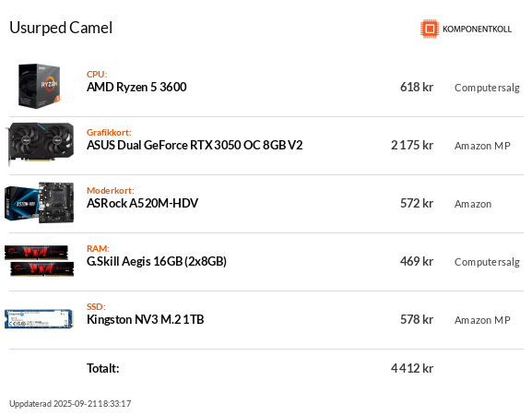The width and height of the screenshot is (532, 416).
Task: Click Amazon MP store for the SSD
Action: tap(482, 320)
